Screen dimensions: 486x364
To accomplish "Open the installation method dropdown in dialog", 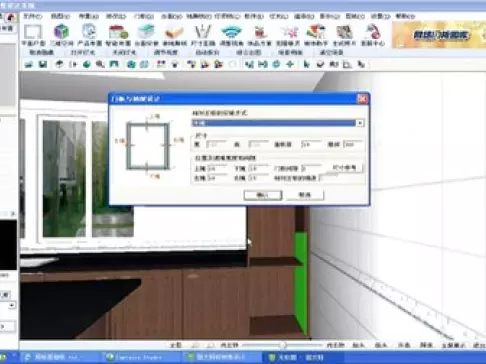I will pyautogui.click(x=278, y=123).
